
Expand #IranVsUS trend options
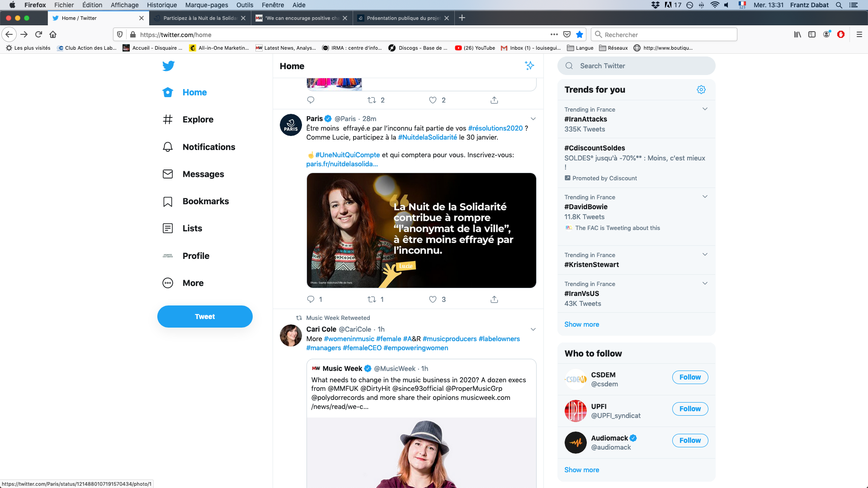(705, 283)
